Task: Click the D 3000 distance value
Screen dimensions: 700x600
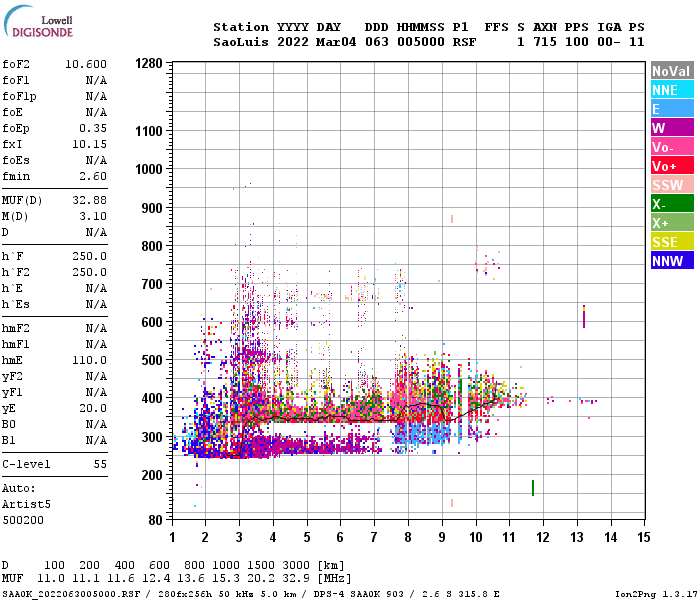Action: pyautogui.click(x=296, y=566)
